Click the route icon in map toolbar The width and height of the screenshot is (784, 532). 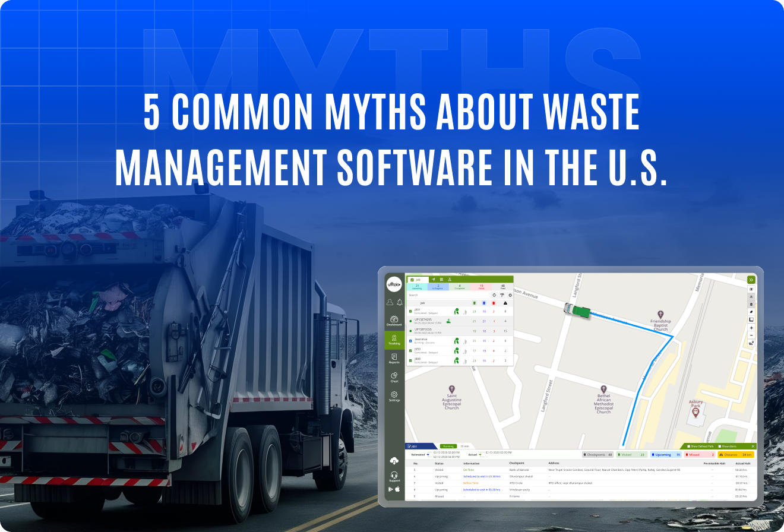[751, 343]
